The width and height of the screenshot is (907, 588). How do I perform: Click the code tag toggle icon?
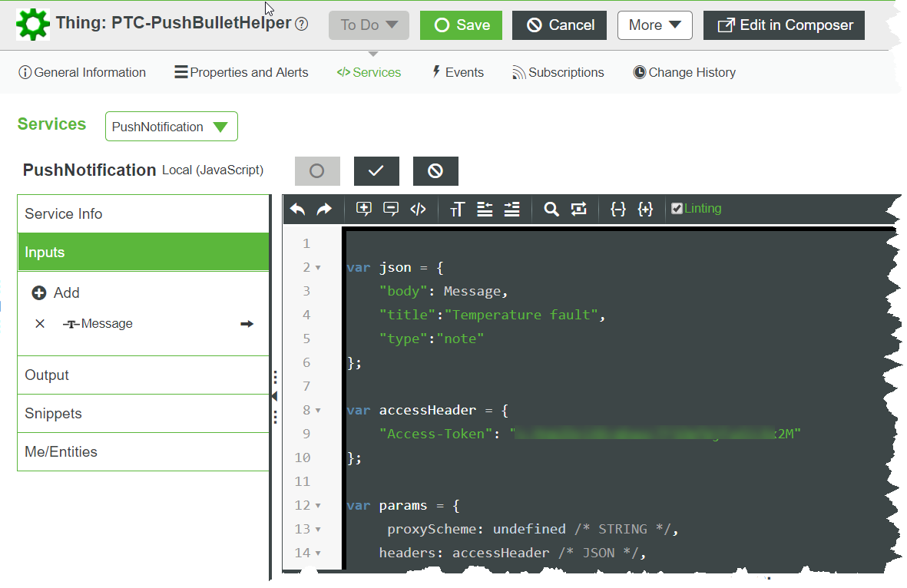coord(419,210)
